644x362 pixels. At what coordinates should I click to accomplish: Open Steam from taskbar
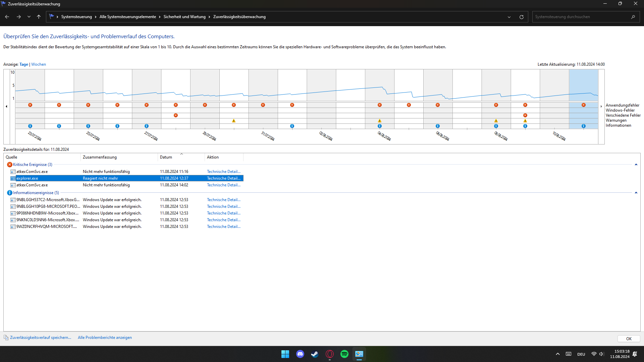(x=315, y=354)
